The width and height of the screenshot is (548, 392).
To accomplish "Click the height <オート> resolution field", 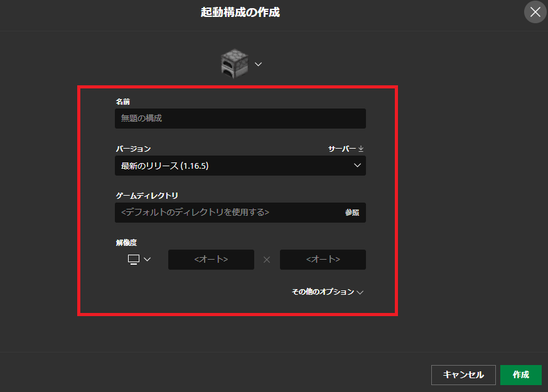I will click(x=323, y=259).
